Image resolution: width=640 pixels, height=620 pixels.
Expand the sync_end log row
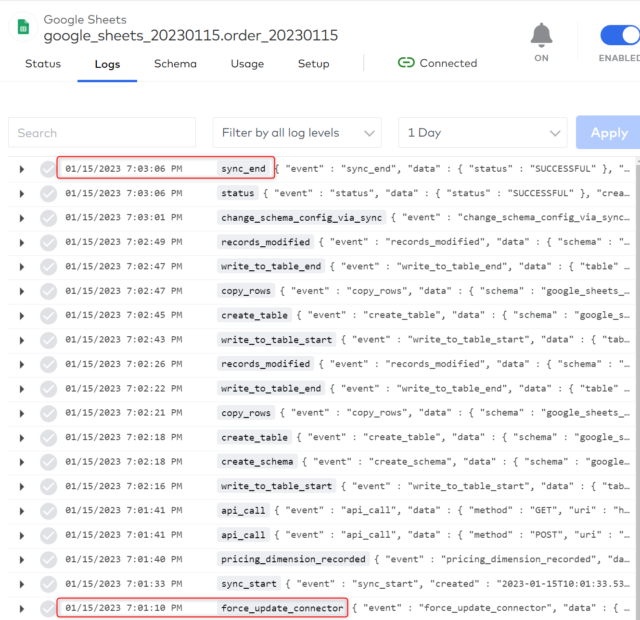22,169
